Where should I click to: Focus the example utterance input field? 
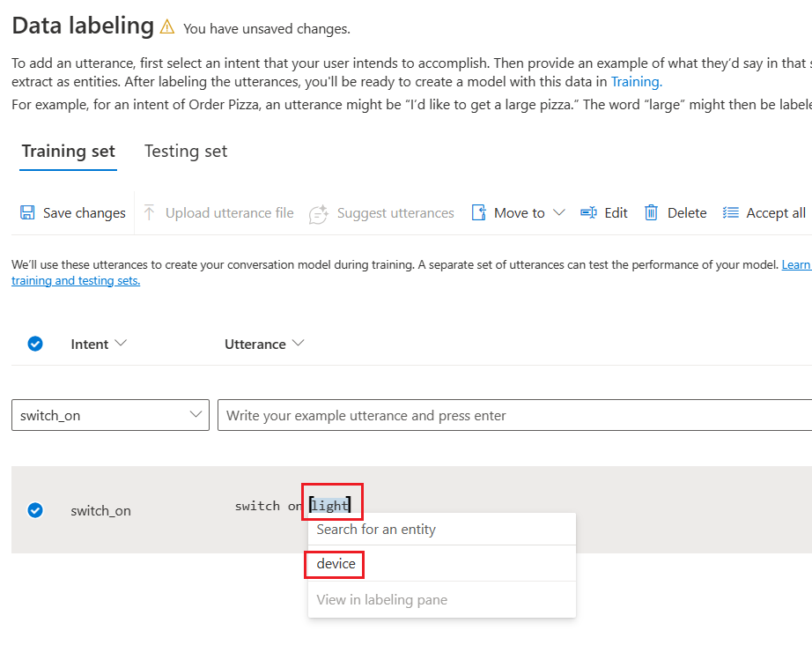pos(514,415)
